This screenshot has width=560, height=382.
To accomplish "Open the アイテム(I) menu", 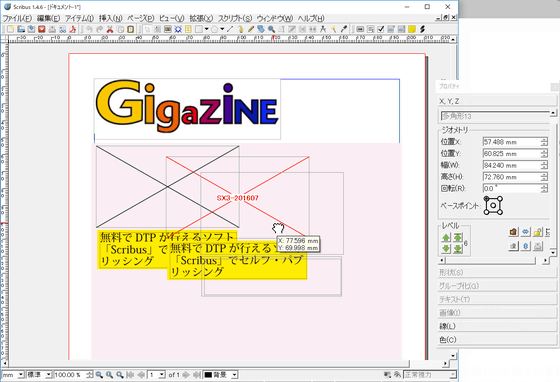I will coord(79,18).
